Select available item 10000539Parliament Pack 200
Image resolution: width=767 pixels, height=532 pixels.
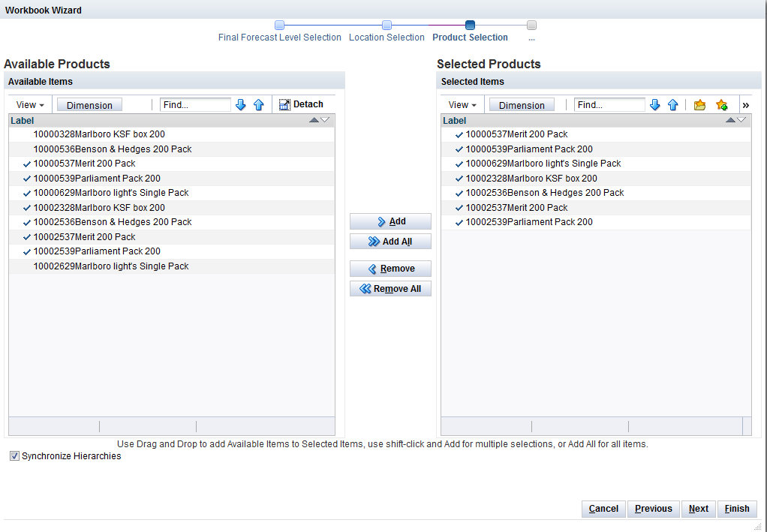[x=172, y=179]
